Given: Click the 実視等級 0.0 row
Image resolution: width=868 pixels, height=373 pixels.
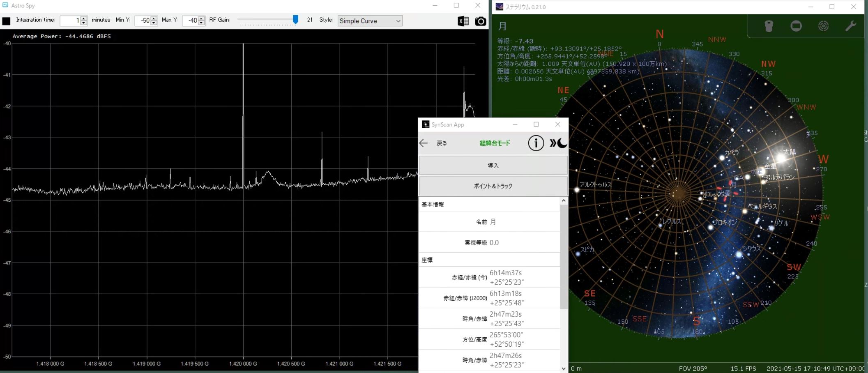Looking at the screenshot, I should pyautogui.click(x=489, y=242).
